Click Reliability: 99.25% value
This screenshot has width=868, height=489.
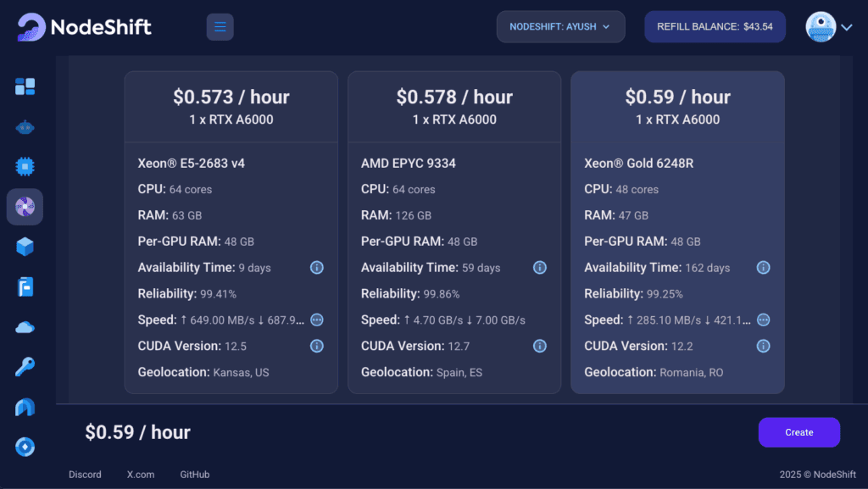[x=665, y=294]
